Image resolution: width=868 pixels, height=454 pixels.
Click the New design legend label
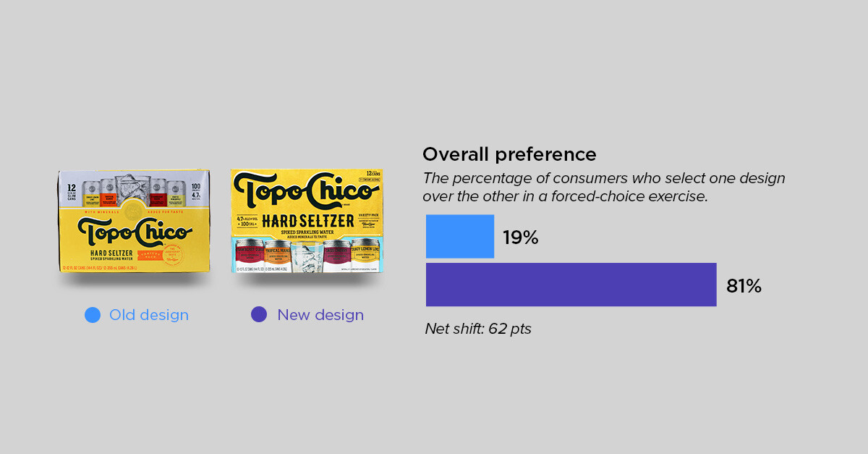point(320,315)
